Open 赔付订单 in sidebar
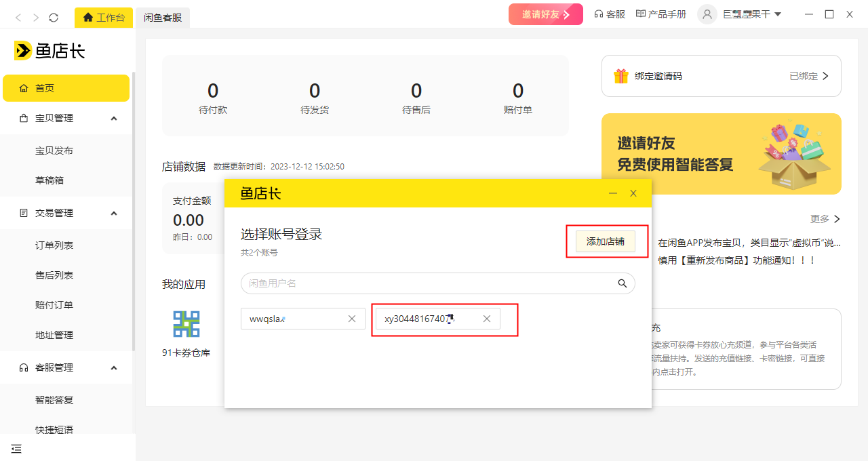Image resolution: width=868 pixels, height=461 pixels. point(54,305)
